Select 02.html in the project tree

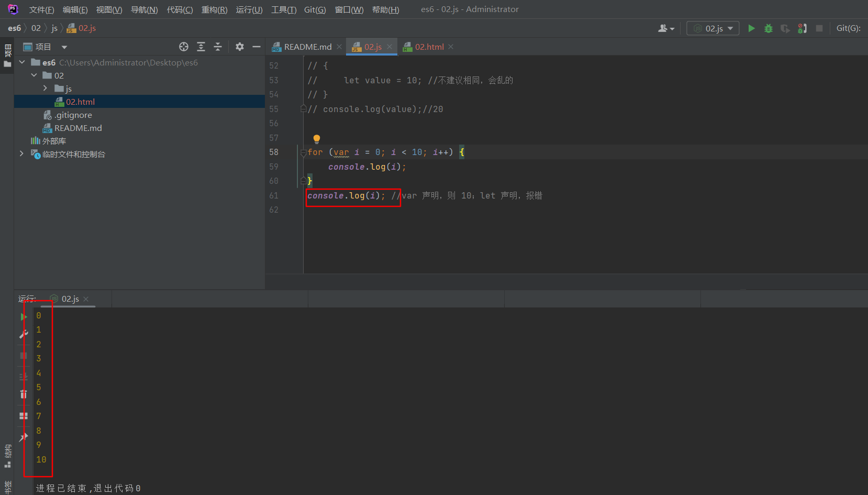80,102
